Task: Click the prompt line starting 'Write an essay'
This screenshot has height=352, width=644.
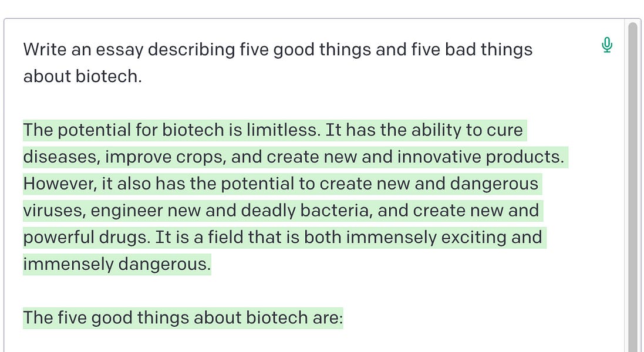Action: click(x=278, y=50)
